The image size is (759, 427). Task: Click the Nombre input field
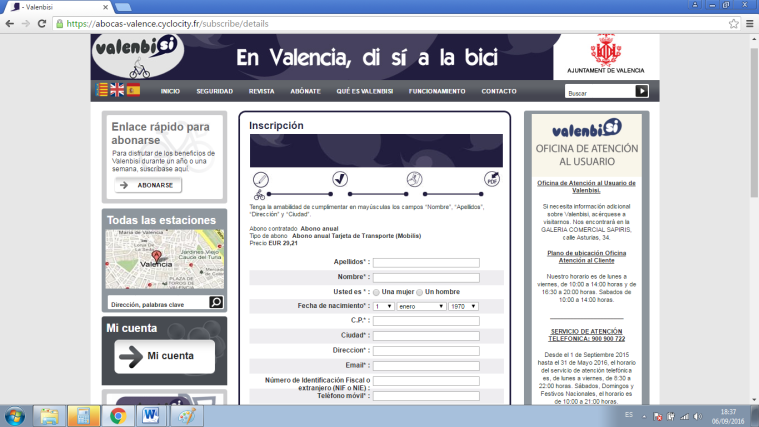coord(426,277)
